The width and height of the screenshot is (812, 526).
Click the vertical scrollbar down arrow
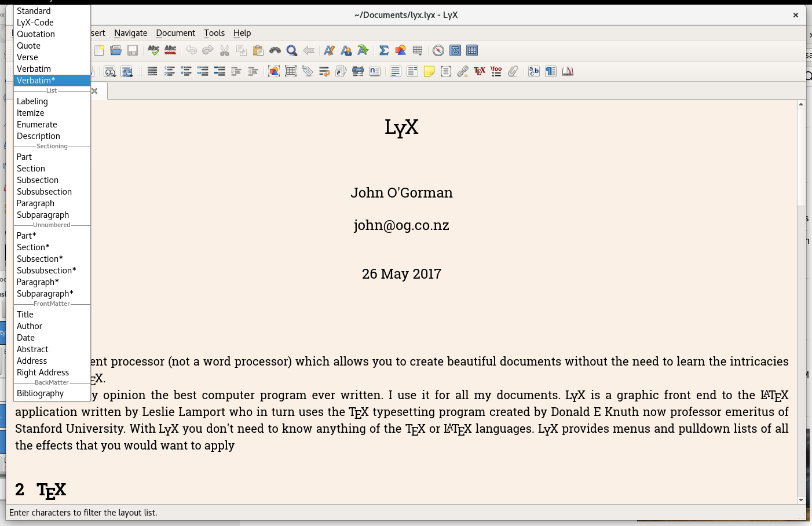click(801, 500)
